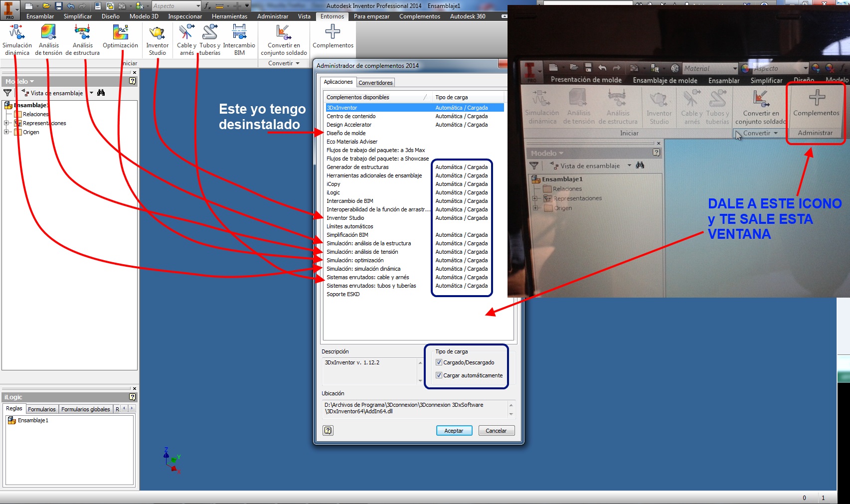The width and height of the screenshot is (850, 504).
Task: Select the Aplicaciones tab in the dialog
Action: [338, 82]
